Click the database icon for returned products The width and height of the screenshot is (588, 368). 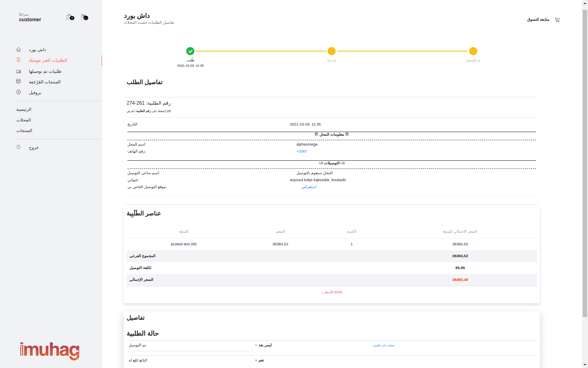click(18, 82)
